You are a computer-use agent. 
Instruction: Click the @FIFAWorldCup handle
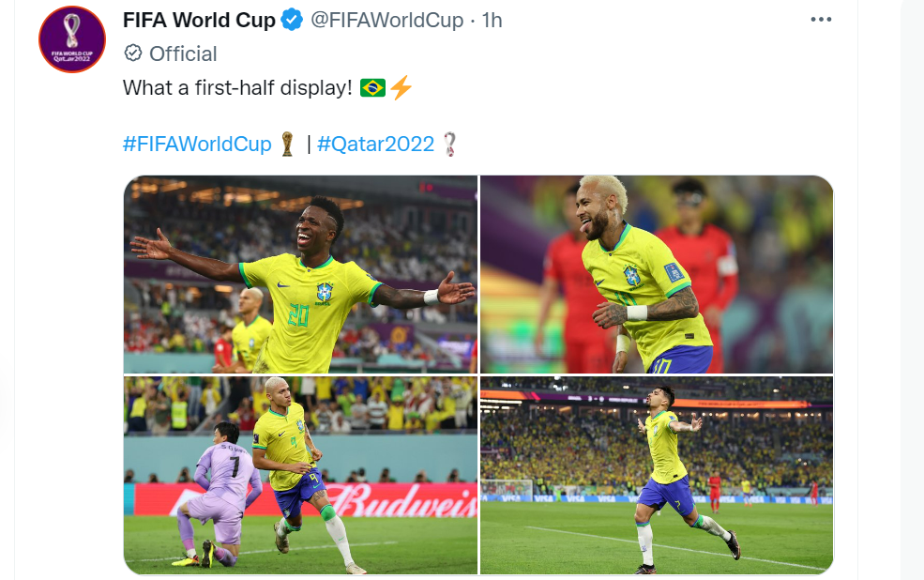pyautogui.click(x=387, y=20)
